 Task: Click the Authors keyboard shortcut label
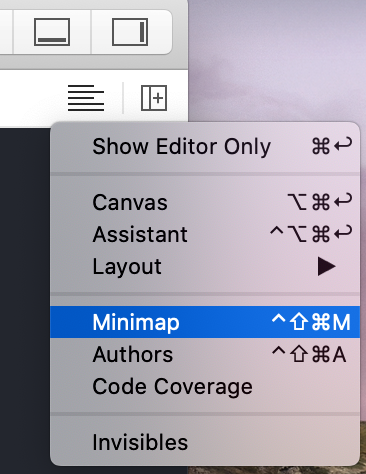309,354
